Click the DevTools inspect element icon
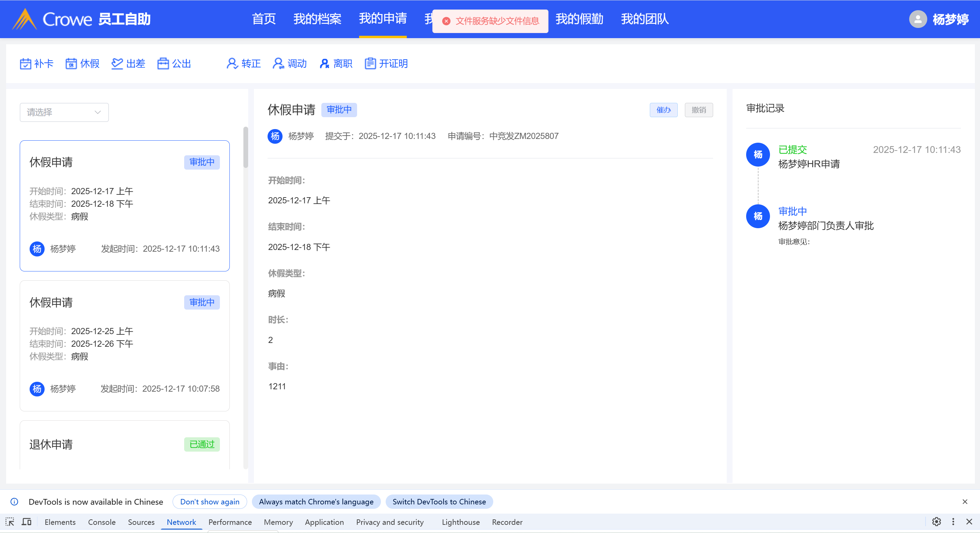 pos(10,522)
